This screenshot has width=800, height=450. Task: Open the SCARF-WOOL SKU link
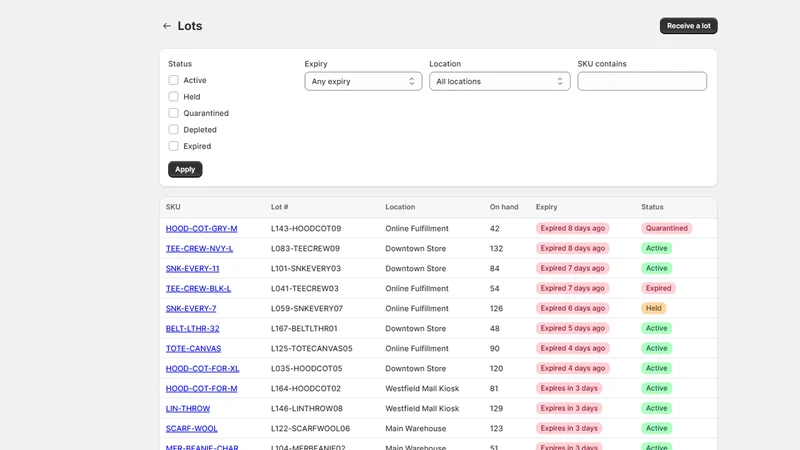191,429
